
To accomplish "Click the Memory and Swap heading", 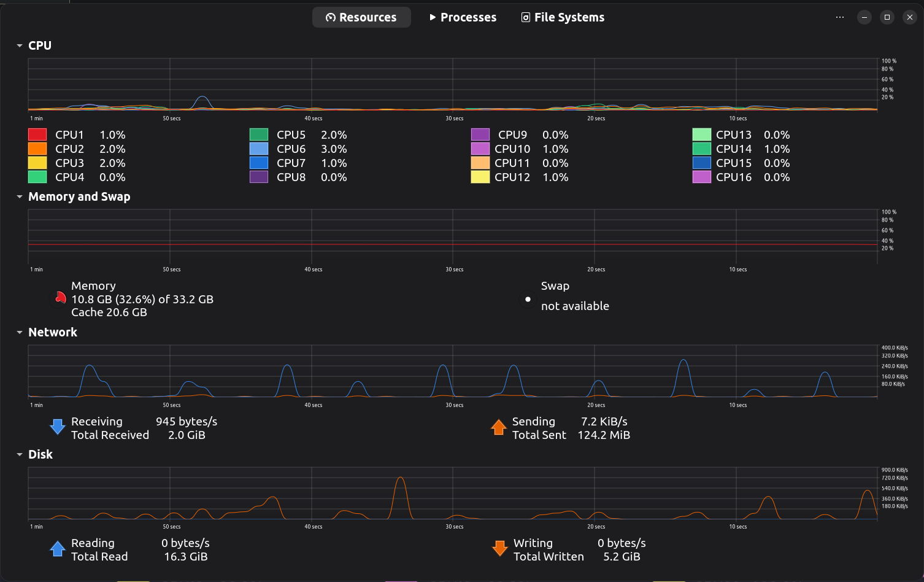I will 79,197.
